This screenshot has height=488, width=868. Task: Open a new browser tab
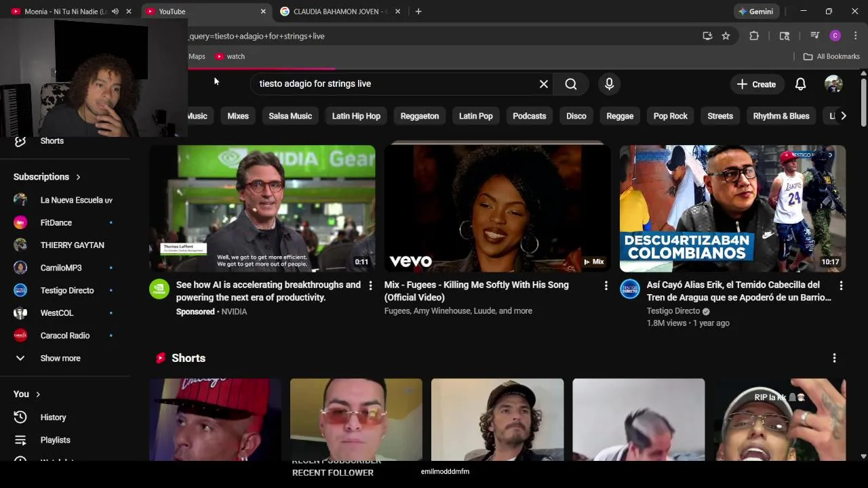(x=418, y=12)
